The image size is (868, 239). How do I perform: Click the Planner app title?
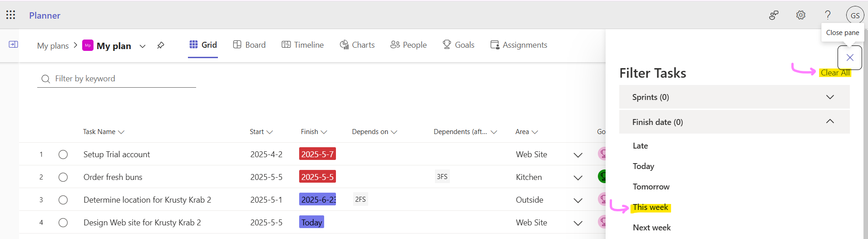(44, 15)
